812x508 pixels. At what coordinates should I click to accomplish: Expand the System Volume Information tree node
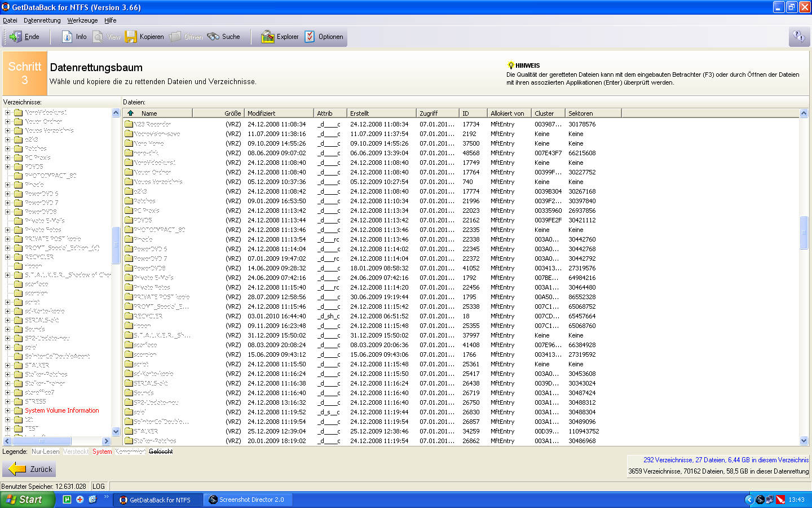7,410
